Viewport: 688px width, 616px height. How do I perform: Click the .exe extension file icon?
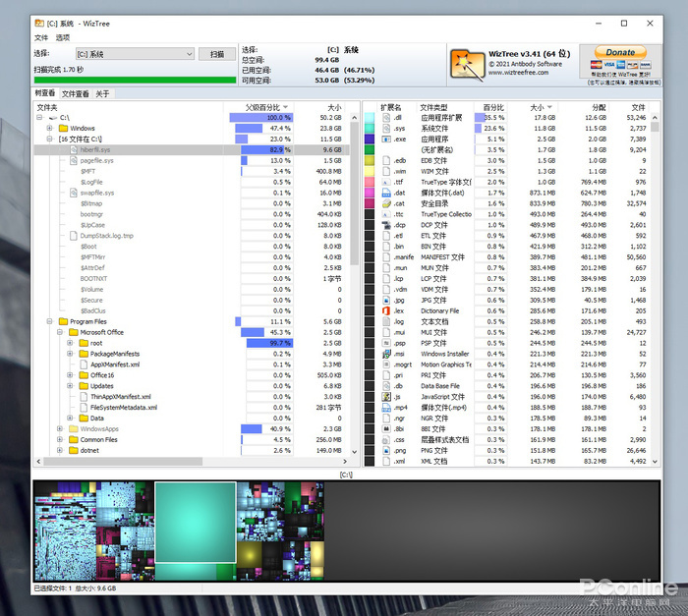(385, 140)
